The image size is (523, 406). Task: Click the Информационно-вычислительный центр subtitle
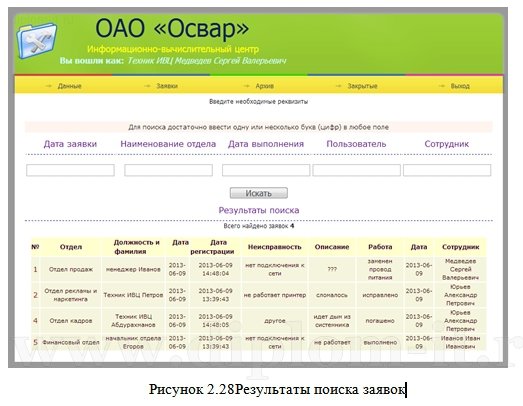click(x=173, y=49)
